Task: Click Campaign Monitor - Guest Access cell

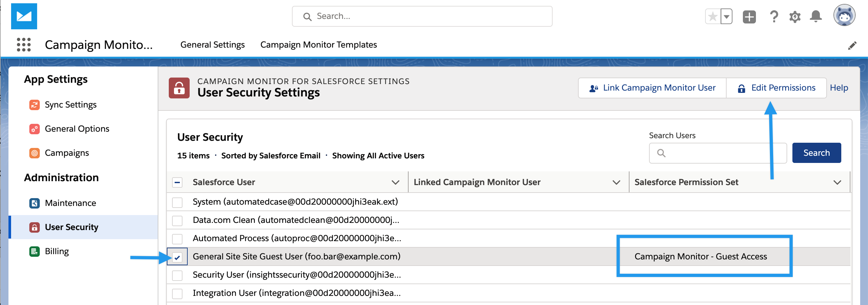Action: tap(701, 257)
